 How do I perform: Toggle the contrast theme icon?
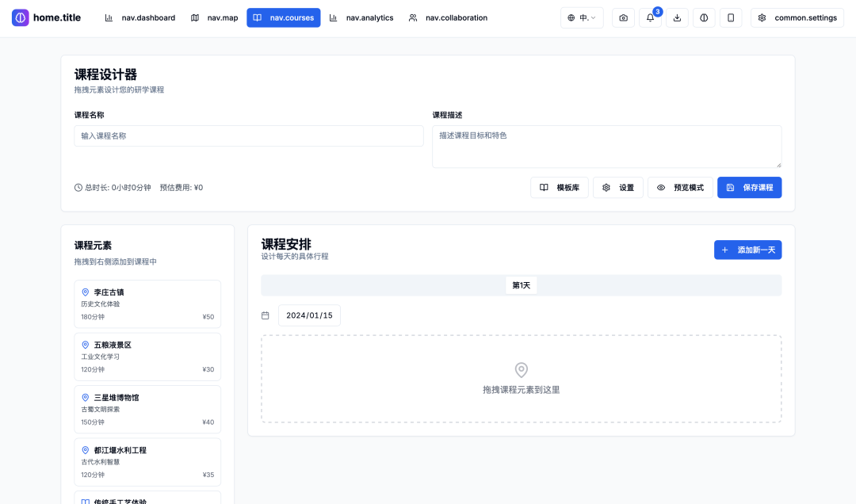(x=704, y=17)
